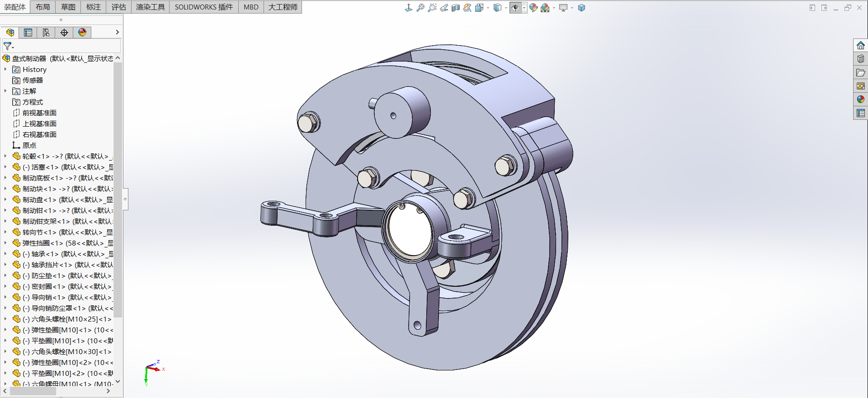This screenshot has width=868, height=398.
Task: Return to Previous View
Action: 444,8
